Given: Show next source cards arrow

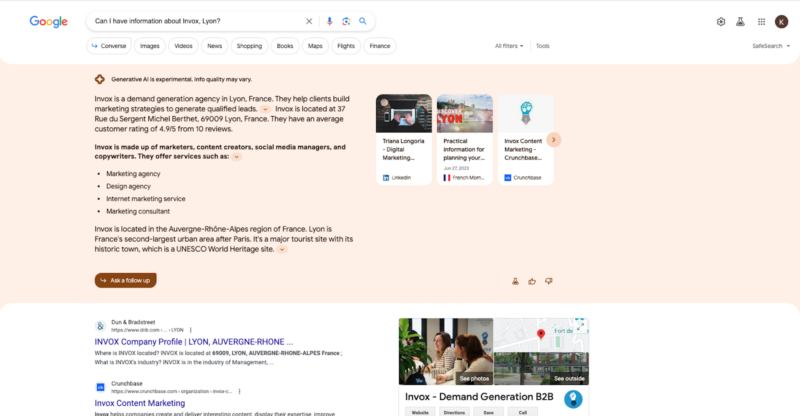Looking at the screenshot, I should [554, 140].
